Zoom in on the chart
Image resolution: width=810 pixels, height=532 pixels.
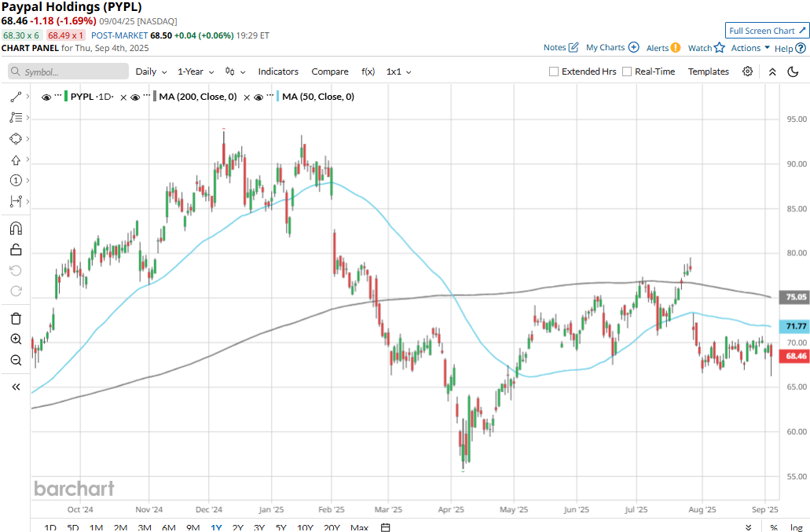(16, 339)
